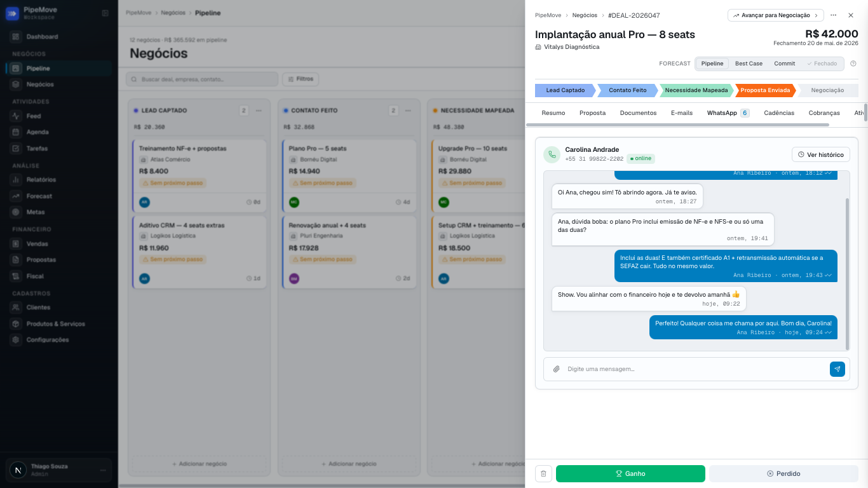This screenshot has height=488, width=868.
Task: Set forecast to Pipeline
Action: [x=712, y=64]
